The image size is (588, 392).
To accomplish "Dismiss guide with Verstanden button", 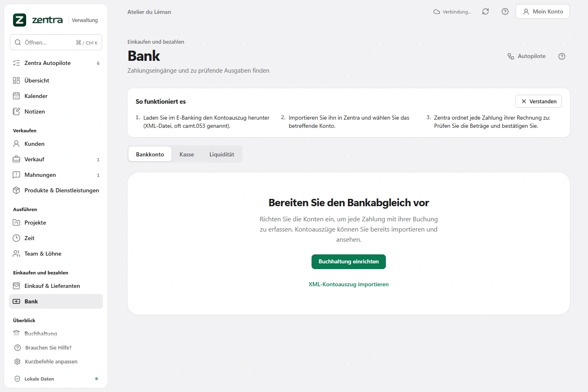I will (x=539, y=101).
